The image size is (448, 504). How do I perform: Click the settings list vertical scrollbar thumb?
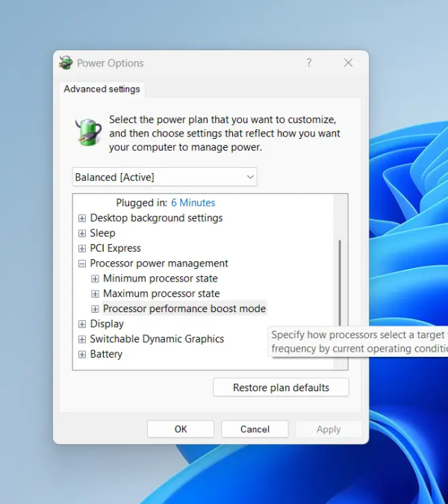[340, 284]
